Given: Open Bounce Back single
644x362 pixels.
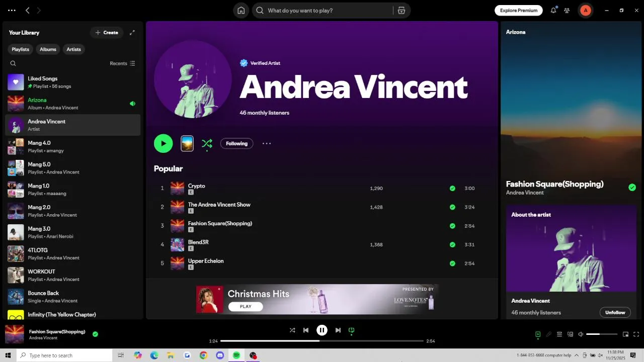Looking at the screenshot, I should click(x=73, y=297).
